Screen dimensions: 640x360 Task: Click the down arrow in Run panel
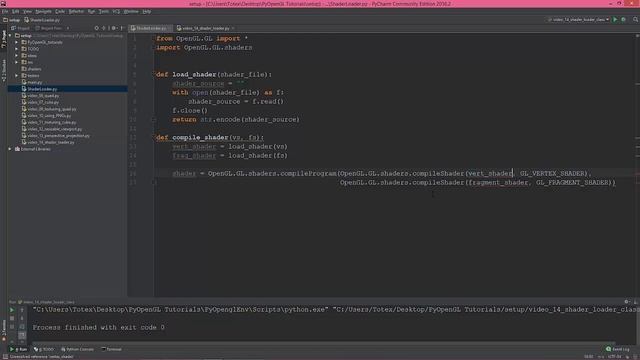click(x=22, y=318)
